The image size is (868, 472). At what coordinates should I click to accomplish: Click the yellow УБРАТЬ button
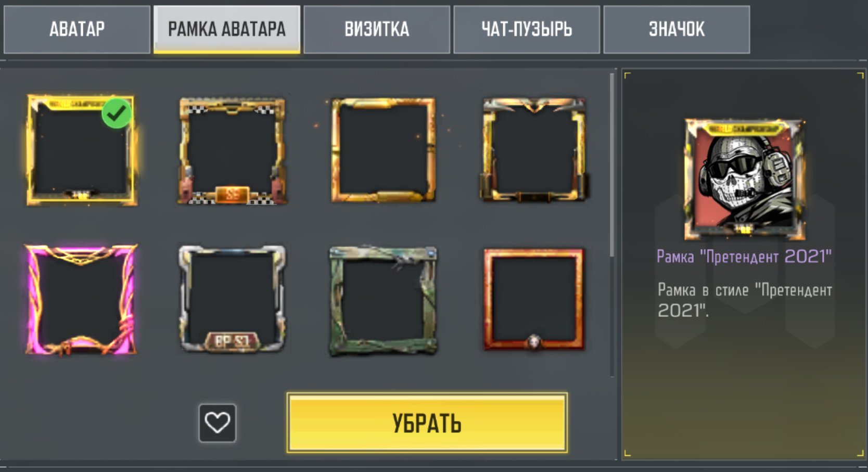pyautogui.click(x=427, y=423)
